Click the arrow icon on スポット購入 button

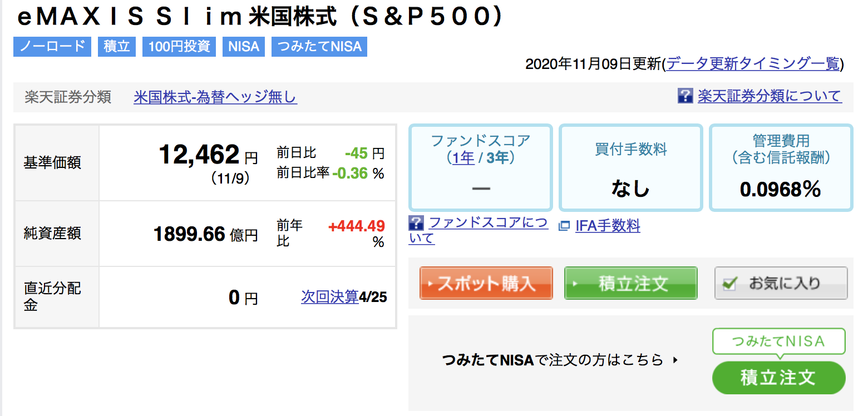tap(431, 284)
